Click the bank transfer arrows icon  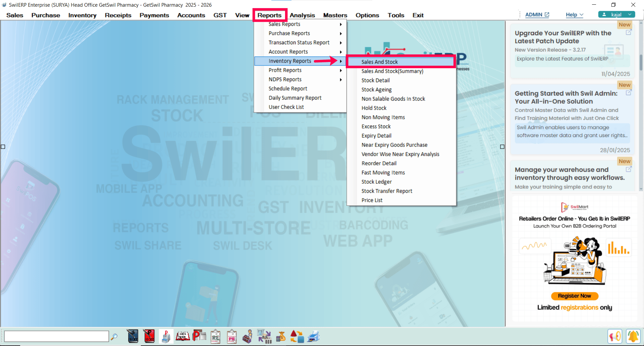coord(264,336)
